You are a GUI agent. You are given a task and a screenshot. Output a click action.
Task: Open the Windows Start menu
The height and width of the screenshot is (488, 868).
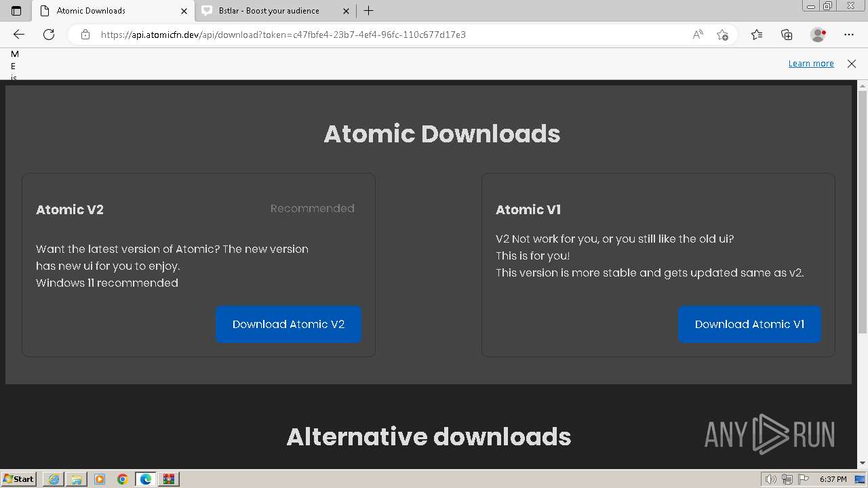pyautogui.click(x=18, y=479)
